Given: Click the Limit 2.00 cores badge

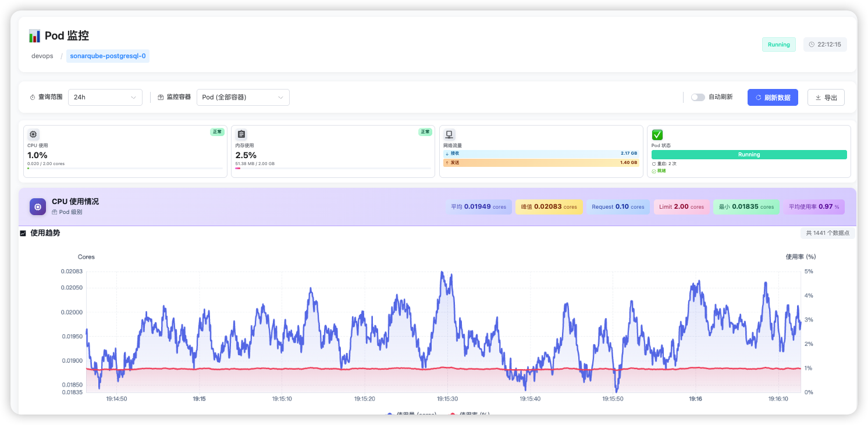Looking at the screenshot, I should click(681, 207).
